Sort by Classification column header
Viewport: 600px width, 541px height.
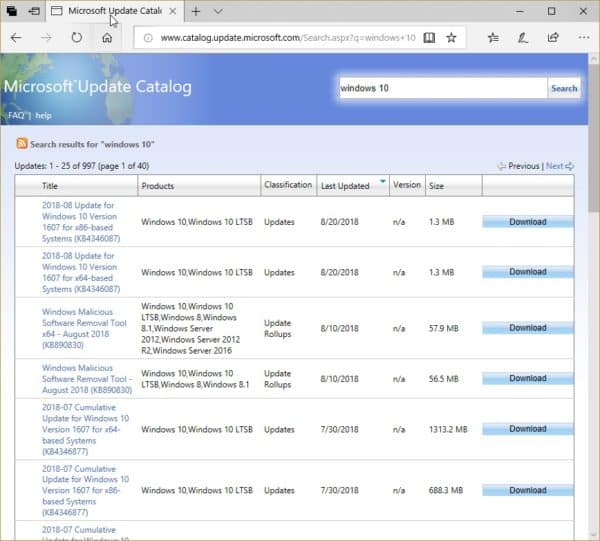coord(288,185)
